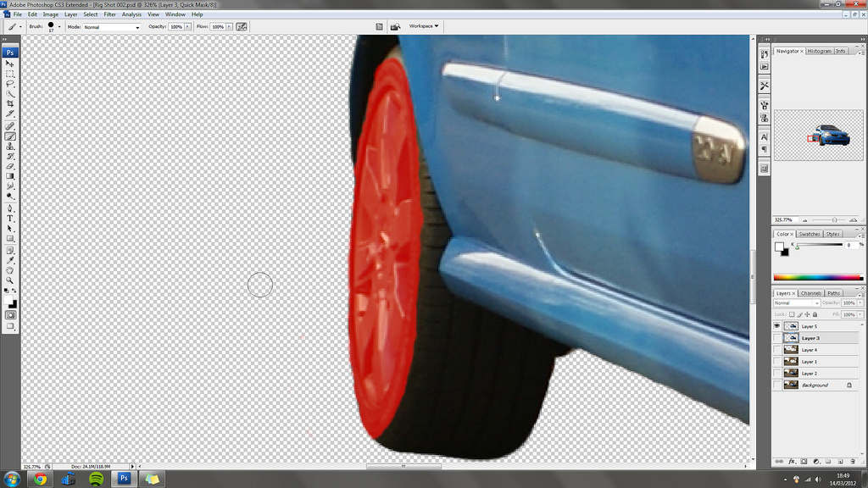Select the Move tool
This screenshot has height=488, width=868.
click(10, 64)
